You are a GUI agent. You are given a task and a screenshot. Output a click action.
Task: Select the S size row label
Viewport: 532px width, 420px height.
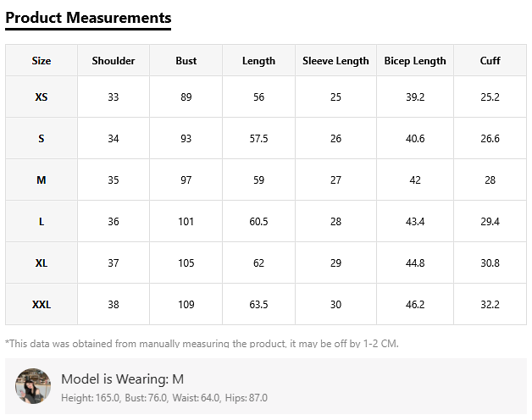click(42, 139)
